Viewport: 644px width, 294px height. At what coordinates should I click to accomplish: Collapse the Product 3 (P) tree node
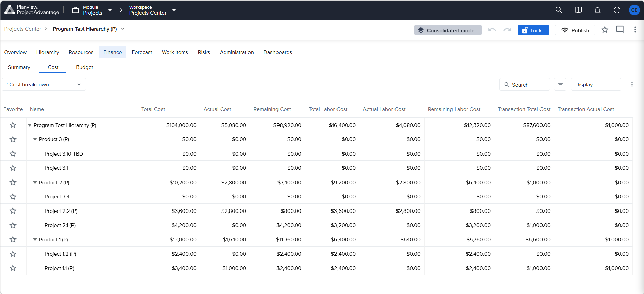35,139
